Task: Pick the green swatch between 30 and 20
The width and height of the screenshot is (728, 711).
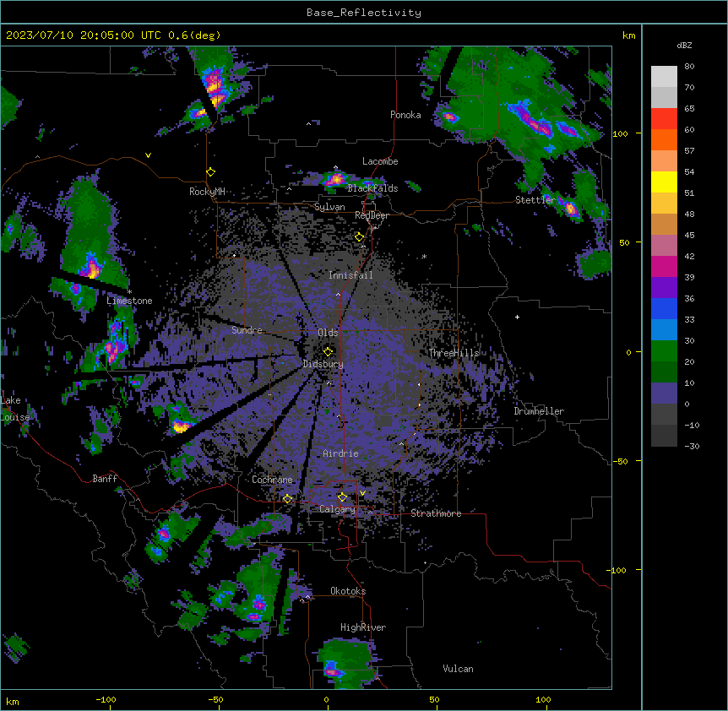Action: tap(664, 351)
